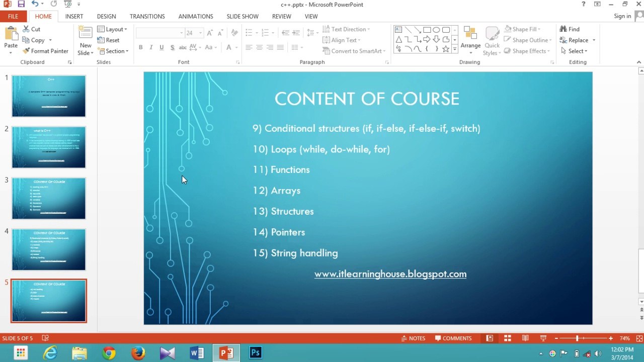The width and height of the screenshot is (644, 362).
Task: Open Quick Styles gallery
Action: click(x=492, y=41)
